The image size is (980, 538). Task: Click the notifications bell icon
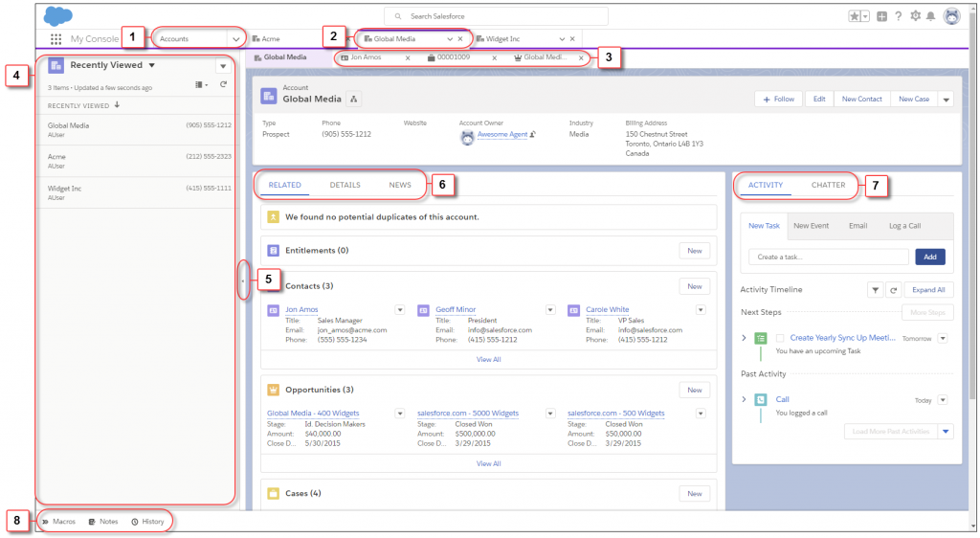pyautogui.click(x=930, y=16)
